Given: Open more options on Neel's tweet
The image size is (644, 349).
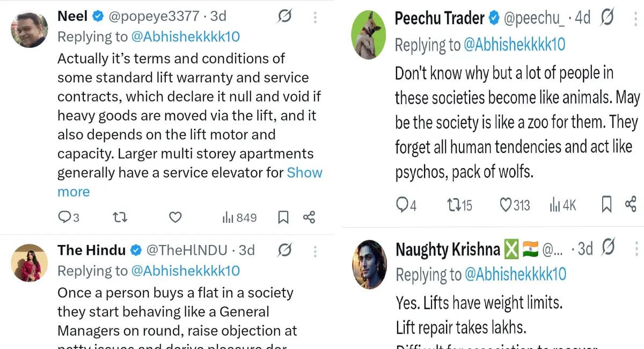Looking at the screenshot, I should (315, 17).
